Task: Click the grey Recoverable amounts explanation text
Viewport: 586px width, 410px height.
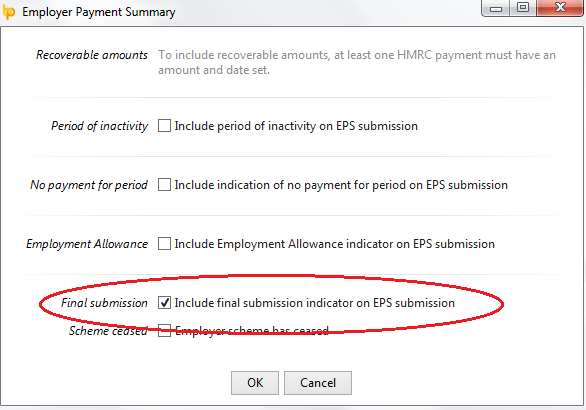Action: 357,62
